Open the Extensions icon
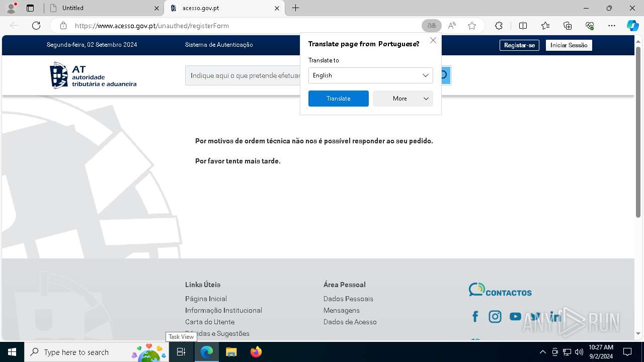Image resolution: width=644 pixels, height=362 pixels. click(499, 26)
